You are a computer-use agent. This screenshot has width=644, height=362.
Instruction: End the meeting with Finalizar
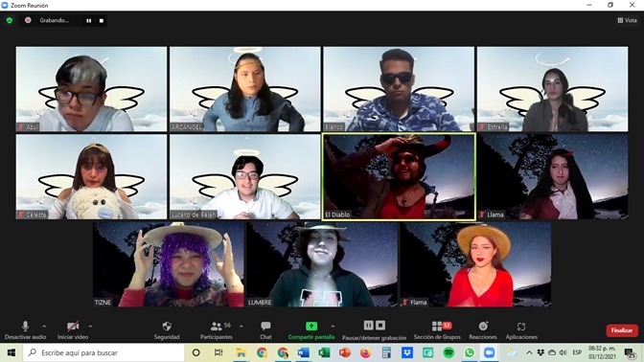pyautogui.click(x=622, y=330)
